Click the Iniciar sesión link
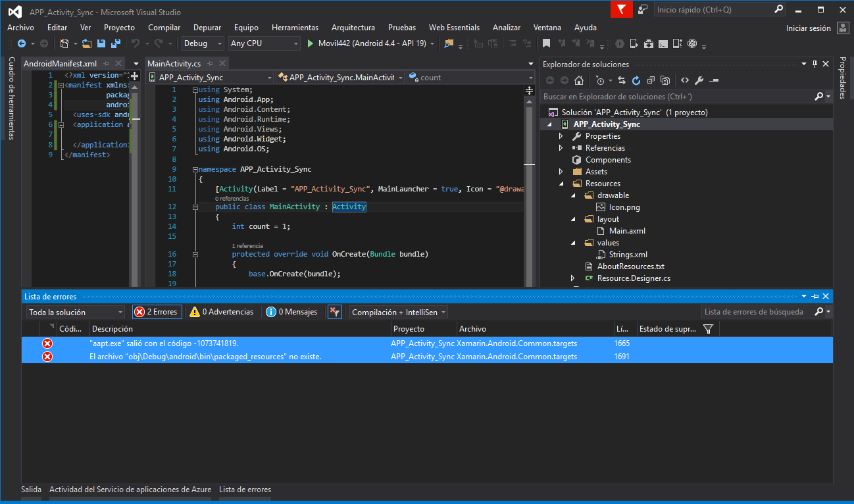The width and height of the screenshot is (854, 504). pyautogui.click(x=808, y=28)
